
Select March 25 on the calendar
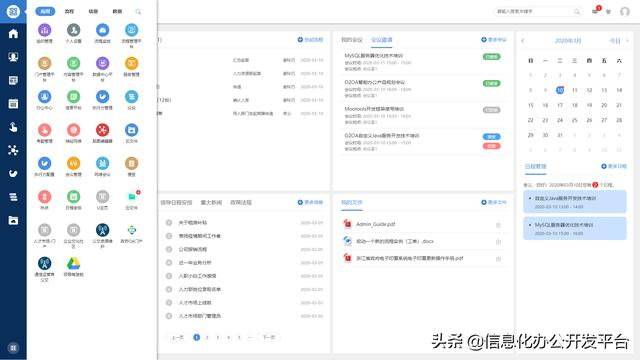[x=574, y=120]
